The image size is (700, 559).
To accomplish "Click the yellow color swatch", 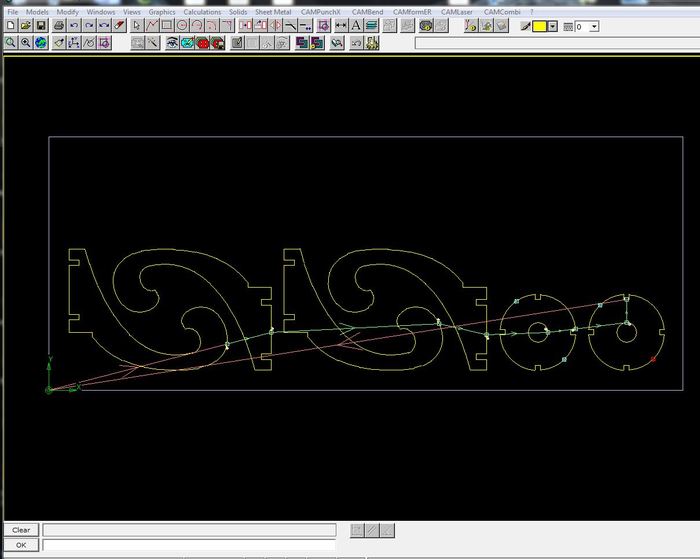I will coord(539,26).
